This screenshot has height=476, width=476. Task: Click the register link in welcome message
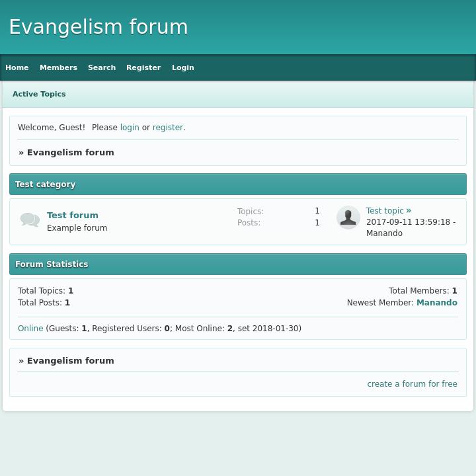(x=167, y=128)
